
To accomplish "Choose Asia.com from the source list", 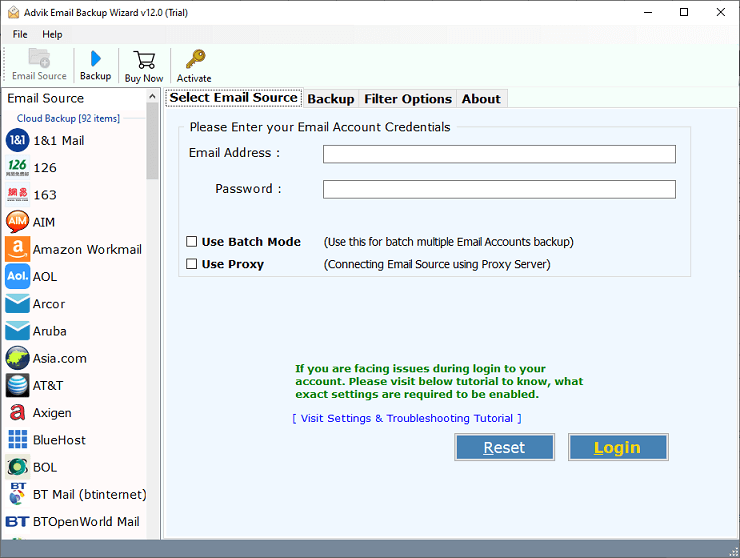I will (59, 358).
